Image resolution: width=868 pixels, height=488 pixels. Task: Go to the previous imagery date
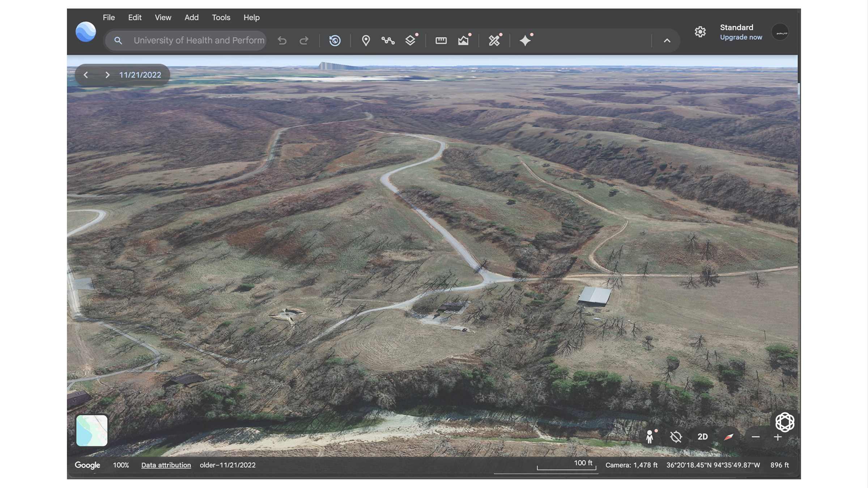point(86,75)
